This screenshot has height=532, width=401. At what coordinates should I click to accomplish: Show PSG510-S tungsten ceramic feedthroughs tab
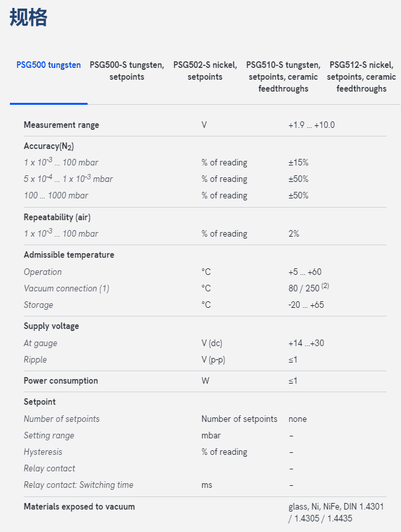tap(283, 76)
